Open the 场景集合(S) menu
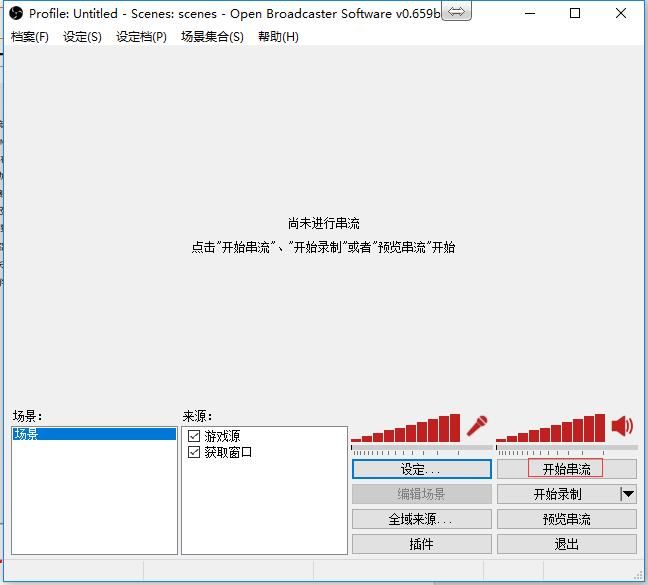 click(212, 37)
